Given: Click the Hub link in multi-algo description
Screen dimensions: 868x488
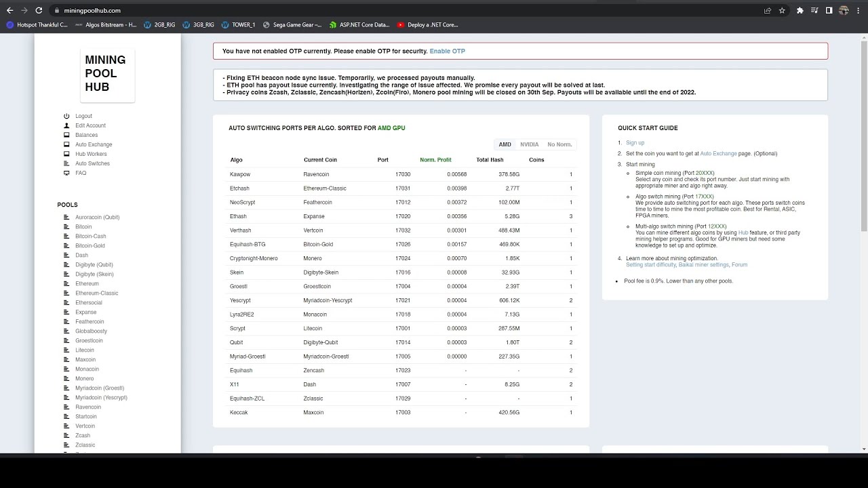Looking at the screenshot, I should [x=743, y=232].
